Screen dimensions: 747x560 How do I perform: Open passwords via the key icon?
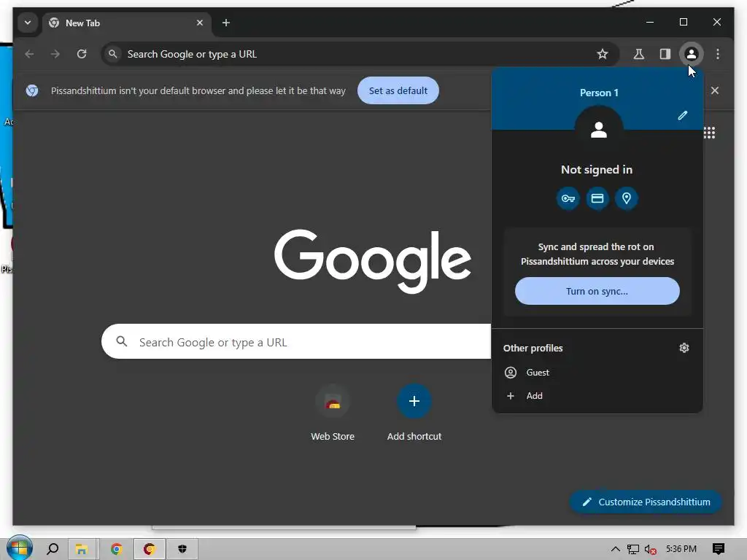click(x=568, y=198)
